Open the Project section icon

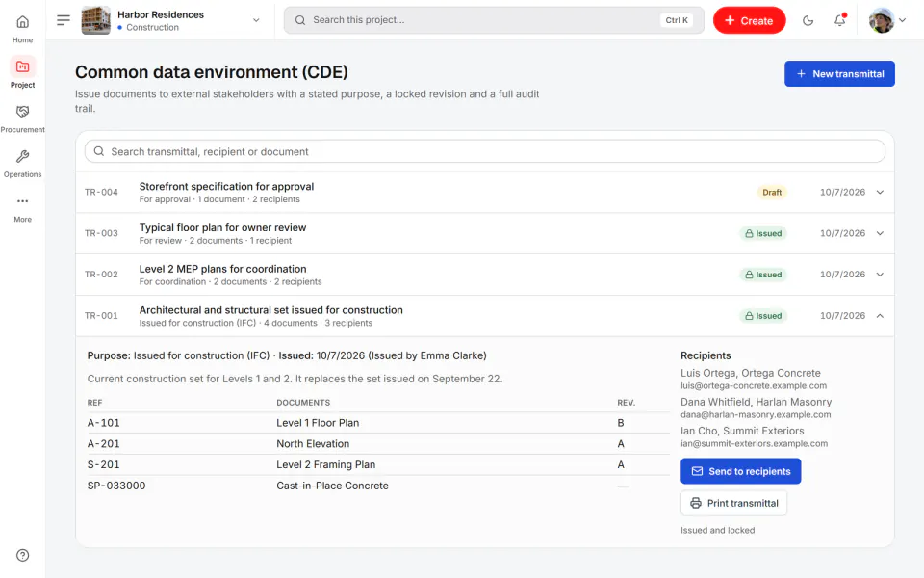(22, 66)
